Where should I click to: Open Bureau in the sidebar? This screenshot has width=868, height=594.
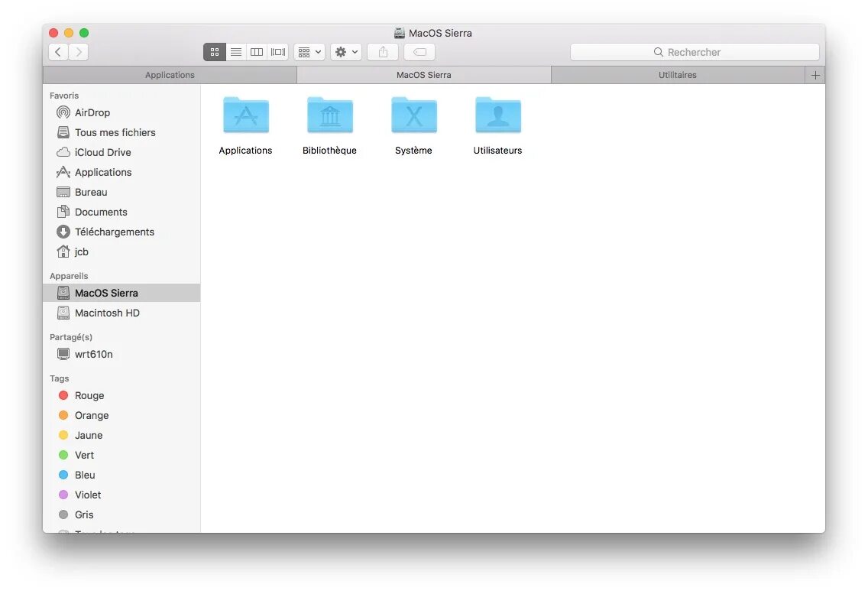[121, 193]
